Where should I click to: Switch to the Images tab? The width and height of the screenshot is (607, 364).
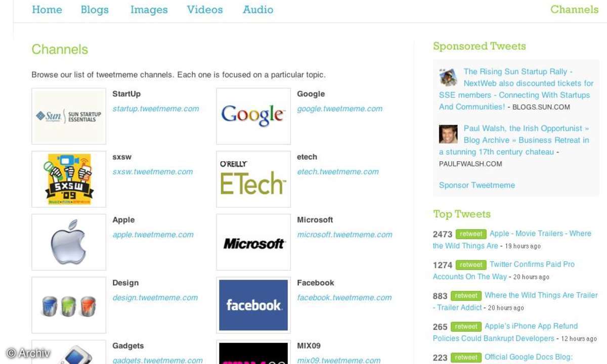tap(149, 10)
